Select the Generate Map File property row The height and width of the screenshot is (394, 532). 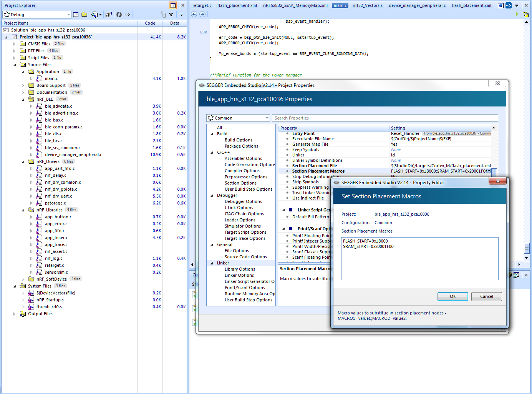click(x=385, y=144)
